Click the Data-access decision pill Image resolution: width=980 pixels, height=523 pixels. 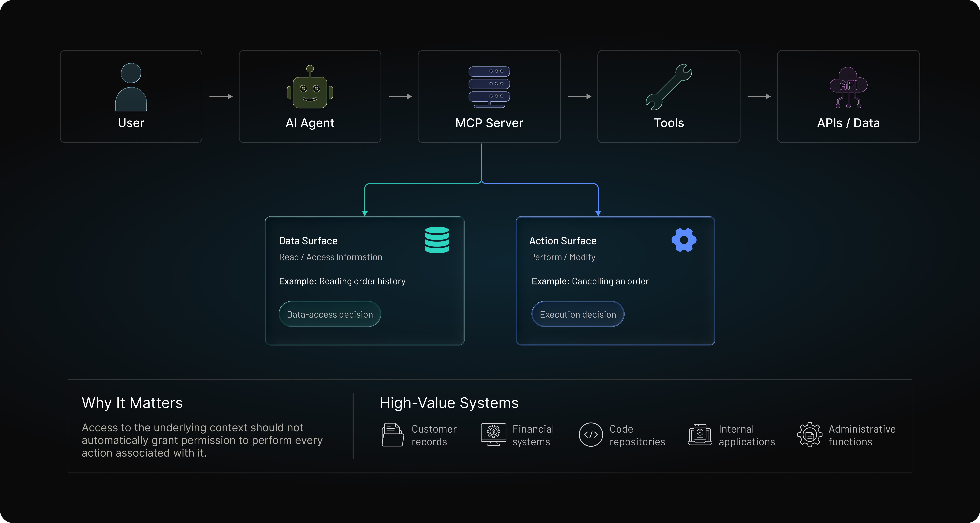click(330, 314)
